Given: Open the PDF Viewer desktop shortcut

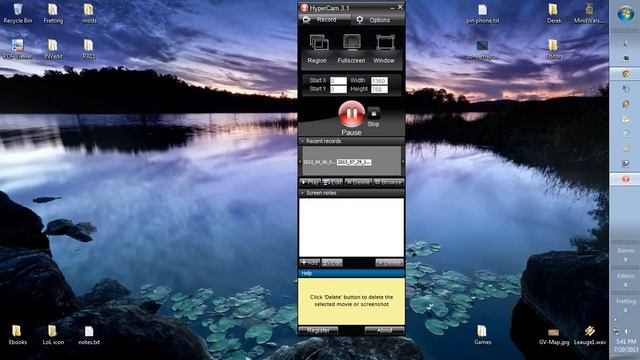Looking at the screenshot, I should pyautogui.click(x=18, y=49).
